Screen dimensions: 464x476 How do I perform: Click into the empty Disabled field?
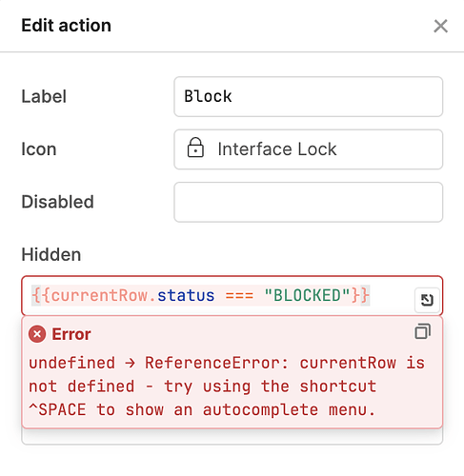tap(308, 202)
